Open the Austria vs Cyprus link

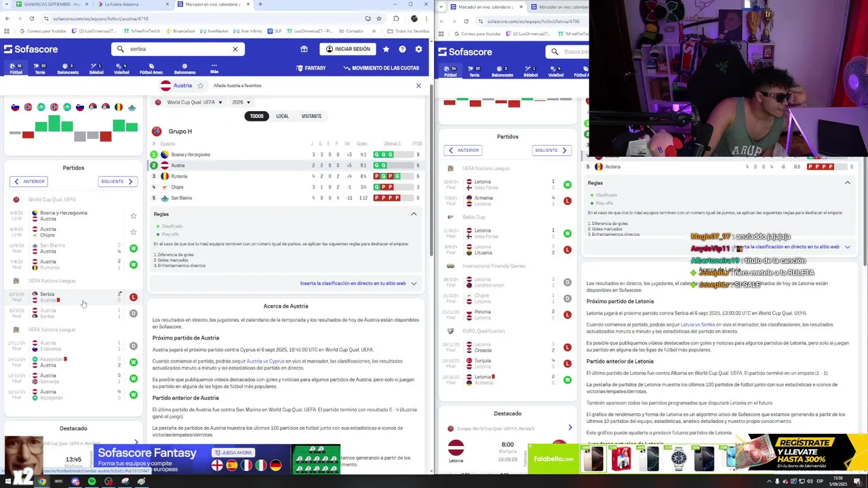(266, 361)
